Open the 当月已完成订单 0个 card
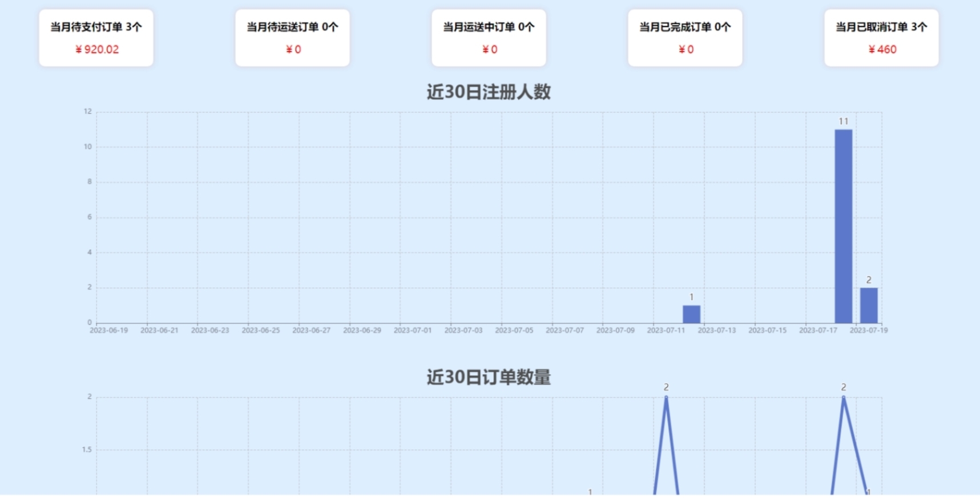This screenshot has width=980, height=498. tap(685, 38)
